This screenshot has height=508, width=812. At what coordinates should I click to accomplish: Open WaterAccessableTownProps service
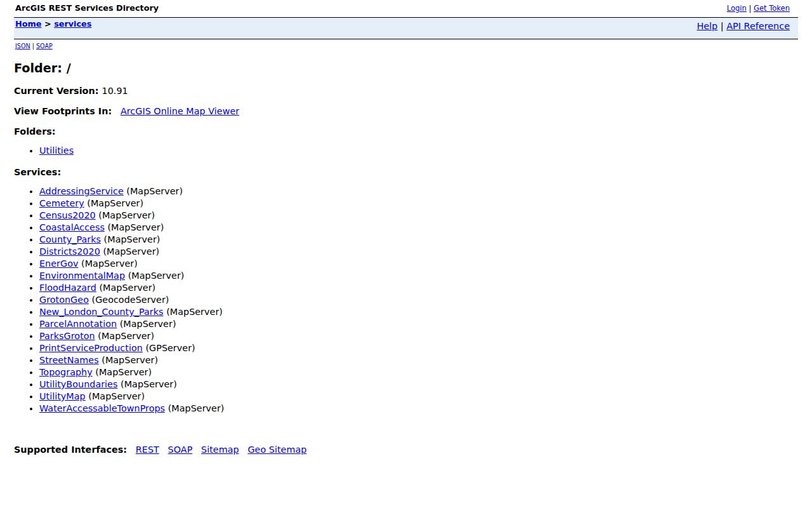coord(102,408)
